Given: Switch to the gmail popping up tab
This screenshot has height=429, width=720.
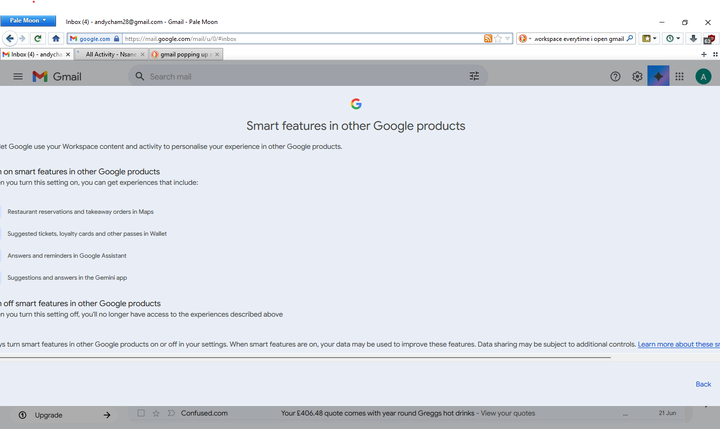Looking at the screenshot, I should click(184, 54).
